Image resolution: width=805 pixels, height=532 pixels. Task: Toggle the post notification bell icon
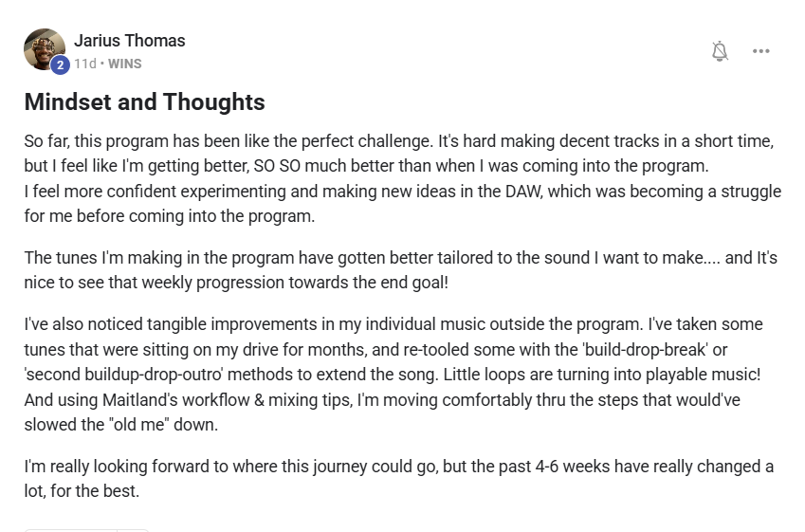coord(720,51)
